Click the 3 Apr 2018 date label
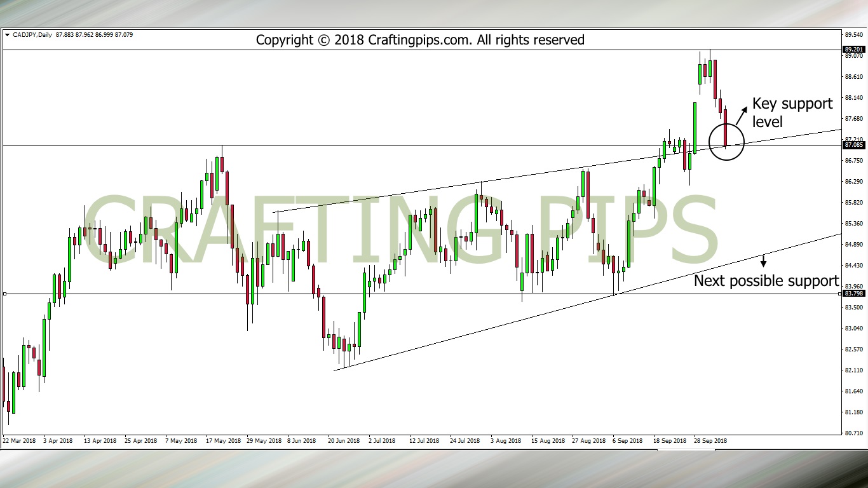The width and height of the screenshot is (868, 488). pyautogui.click(x=58, y=440)
